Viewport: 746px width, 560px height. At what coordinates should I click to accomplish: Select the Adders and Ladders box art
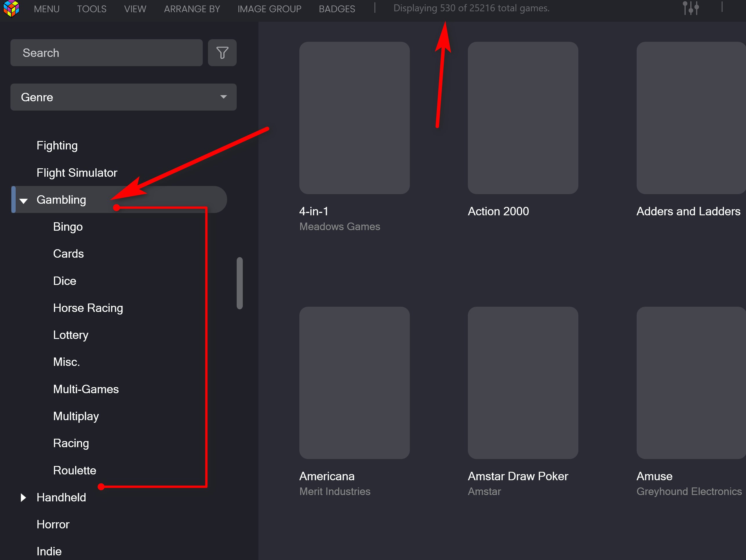[691, 118]
